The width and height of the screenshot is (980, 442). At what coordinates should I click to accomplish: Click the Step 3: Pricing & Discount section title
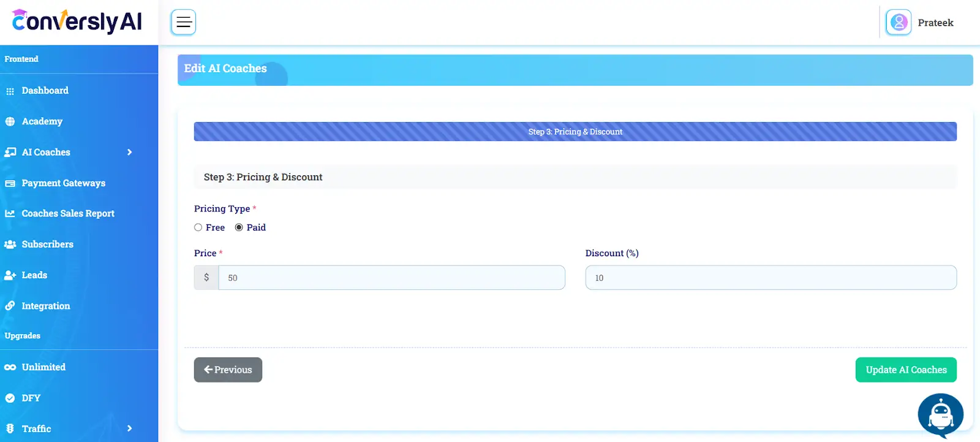point(263,177)
